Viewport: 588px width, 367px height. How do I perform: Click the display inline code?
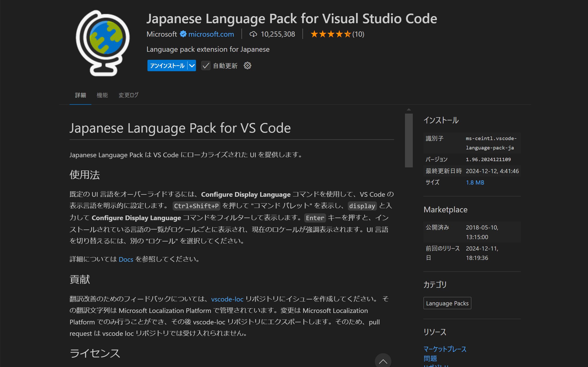362,206
